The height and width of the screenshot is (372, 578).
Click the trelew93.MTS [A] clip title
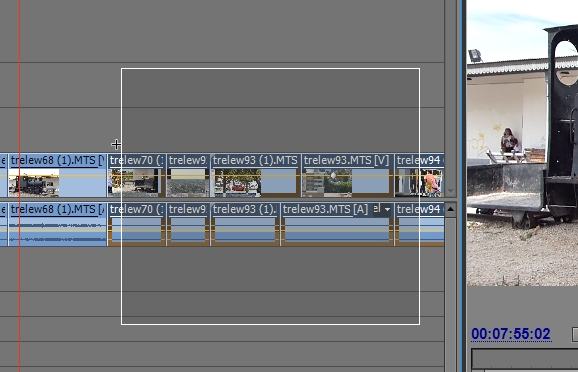click(x=325, y=209)
